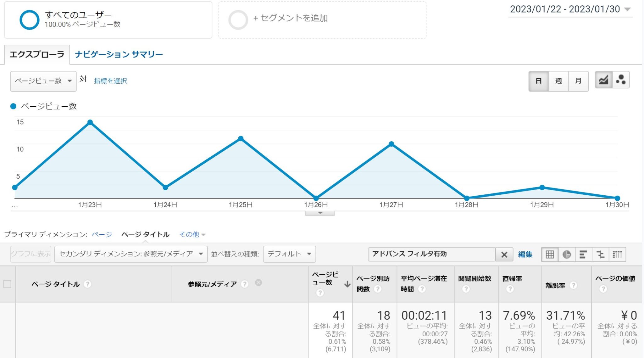Click the 1月24日 data point

[165, 187]
